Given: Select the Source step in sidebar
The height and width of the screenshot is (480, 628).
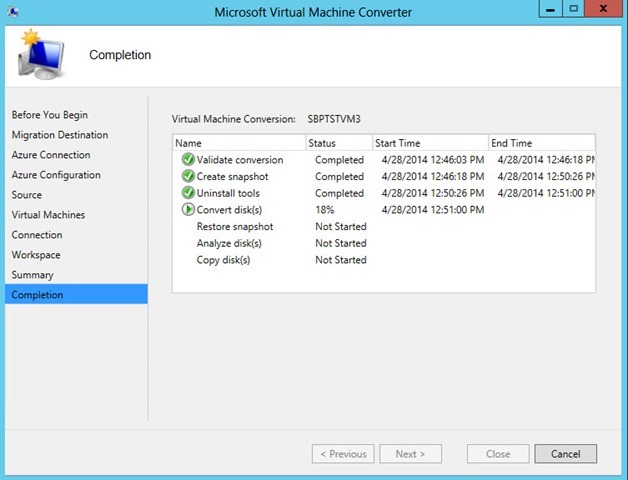Looking at the screenshot, I should [x=26, y=195].
